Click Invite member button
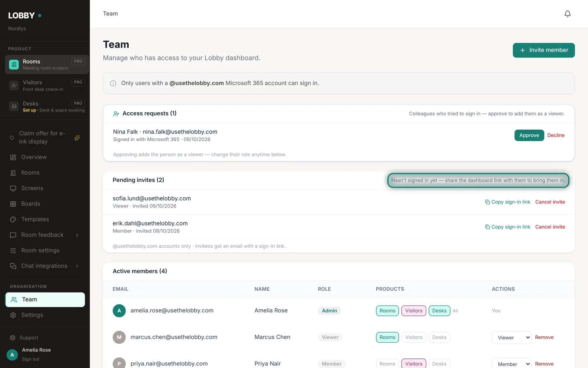Image resolution: width=588 pixels, height=368 pixels. 544,50
